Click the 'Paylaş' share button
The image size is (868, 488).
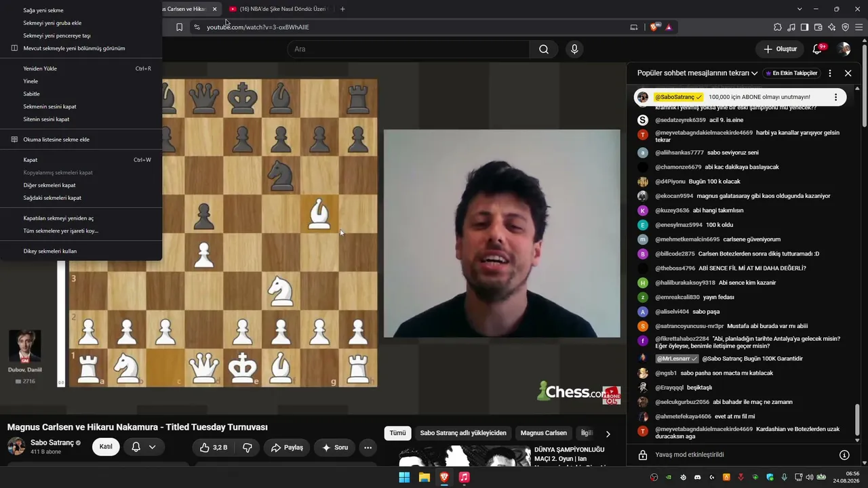287,447
